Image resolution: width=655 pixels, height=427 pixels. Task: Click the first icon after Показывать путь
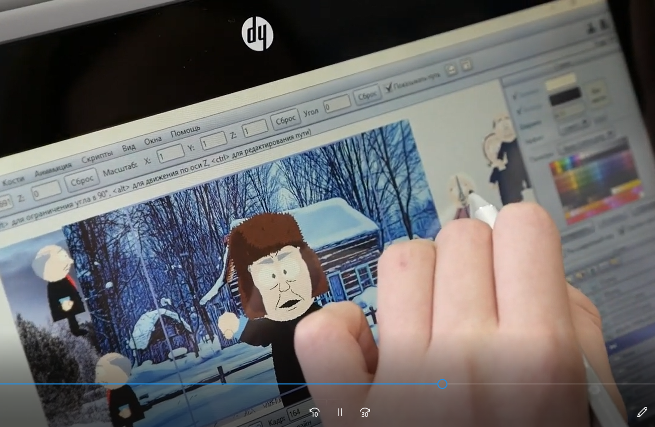[451, 70]
